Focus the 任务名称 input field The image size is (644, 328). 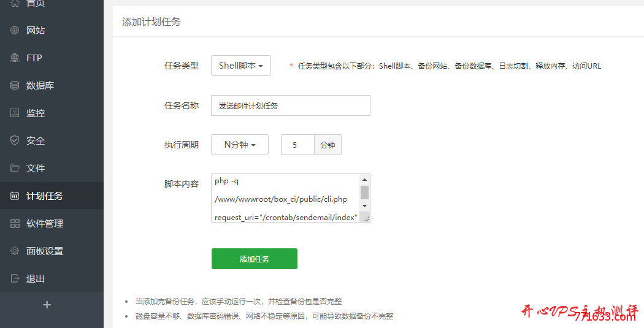[x=290, y=105]
